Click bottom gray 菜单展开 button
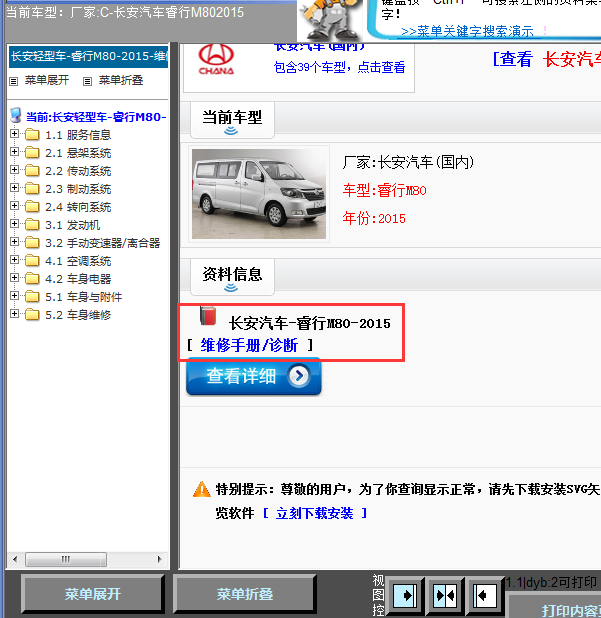Viewport: 601px width, 618px height. click(93, 594)
